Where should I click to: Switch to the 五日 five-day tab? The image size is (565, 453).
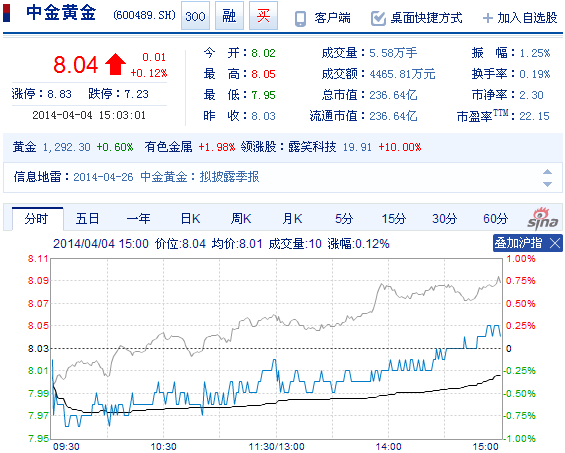pyautogui.click(x=88, y=219)
